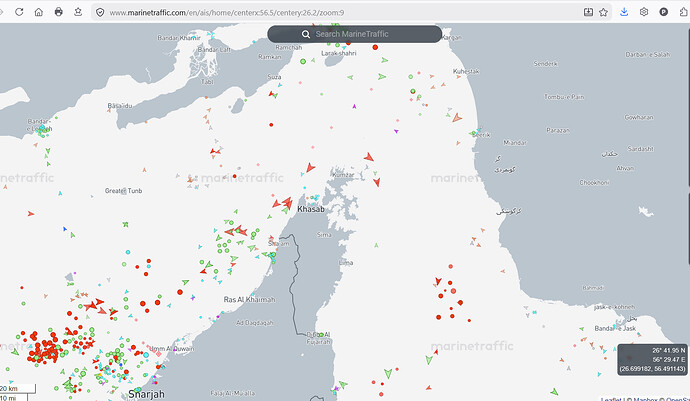Click the Bandar-e Jask label
690x401 pixels.
tap(615, 328)
